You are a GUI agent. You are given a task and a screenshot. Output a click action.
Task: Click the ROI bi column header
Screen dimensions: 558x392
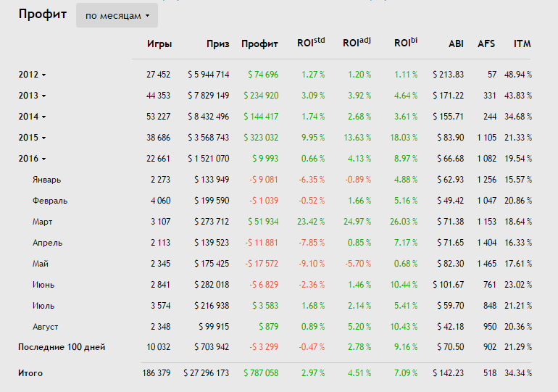point(406,43)
